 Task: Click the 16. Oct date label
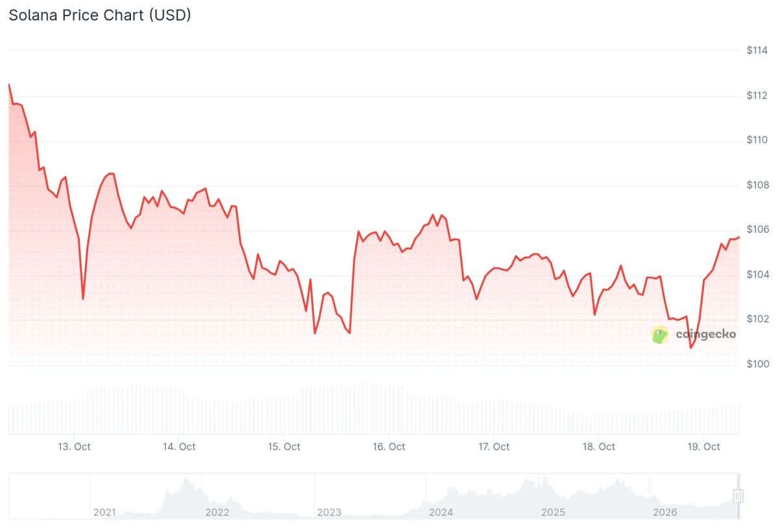(x=389, y=446)
